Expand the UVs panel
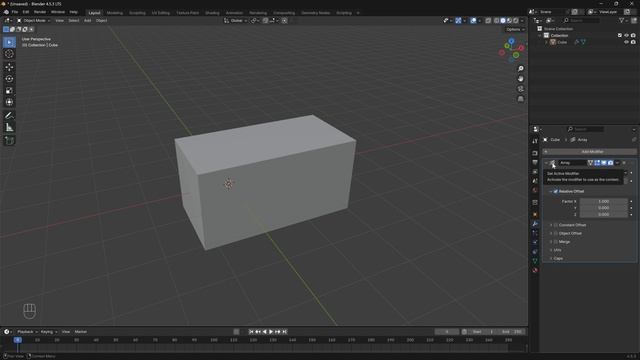The height and width of the screenshot is (360, 640). point(551,250)
